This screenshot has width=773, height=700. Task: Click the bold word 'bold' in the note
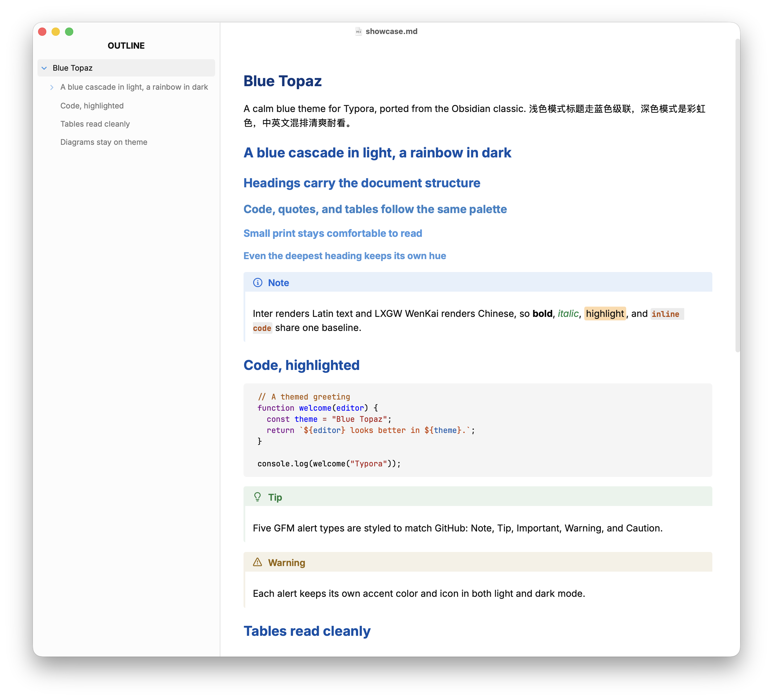click(x=542, y=313)
